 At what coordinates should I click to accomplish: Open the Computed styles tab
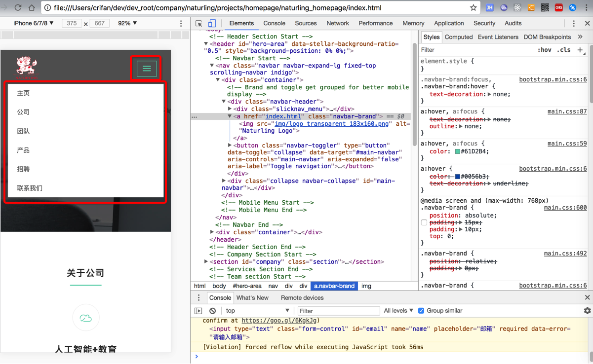pyautogui.click(x=458, y=37)
